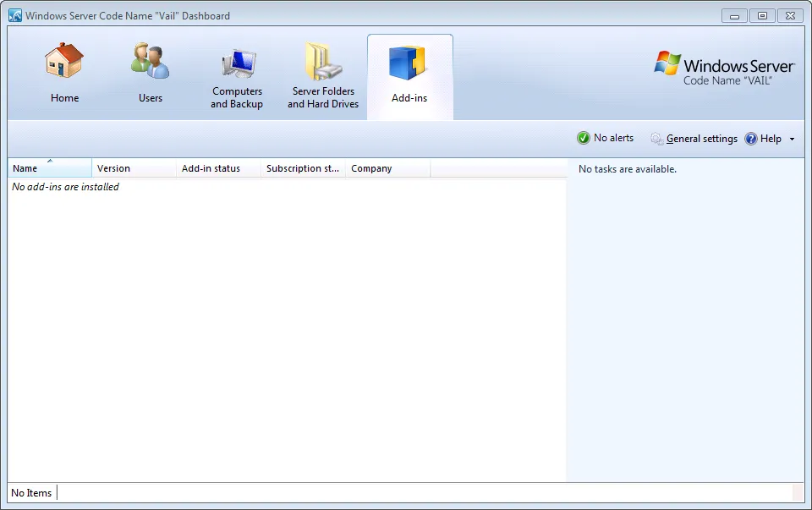Minimize the Dashboard window
The image size is (812, 510).
pyautogui.click(x=734, y=16)
